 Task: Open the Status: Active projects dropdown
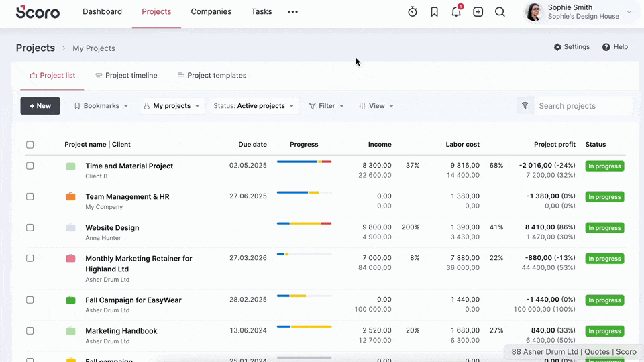(x=254, y=106)
